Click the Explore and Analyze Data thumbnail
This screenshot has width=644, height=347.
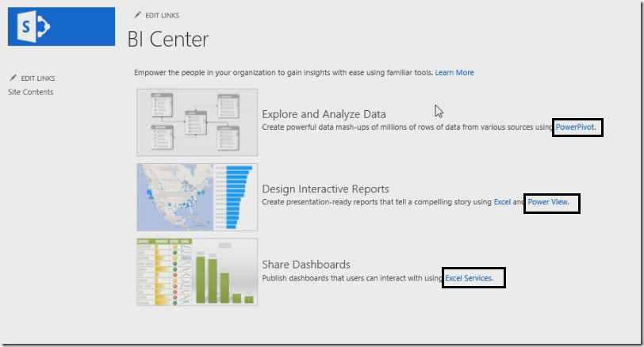(197, 122)
